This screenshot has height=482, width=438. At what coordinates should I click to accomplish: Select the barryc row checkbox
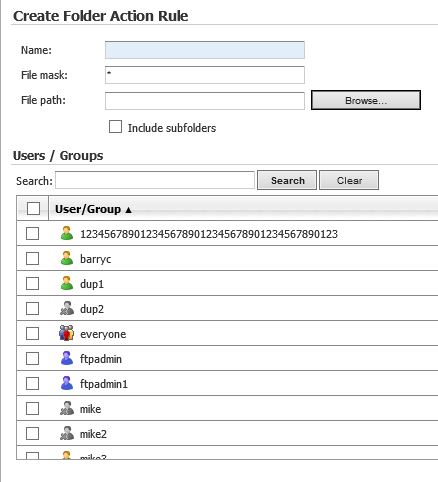(x=32, y=258)
